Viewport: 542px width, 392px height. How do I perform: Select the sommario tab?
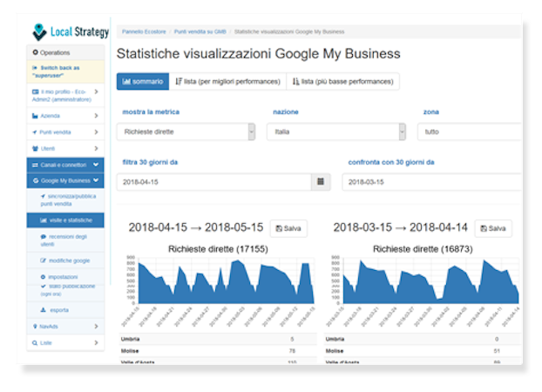pos(143,82)
